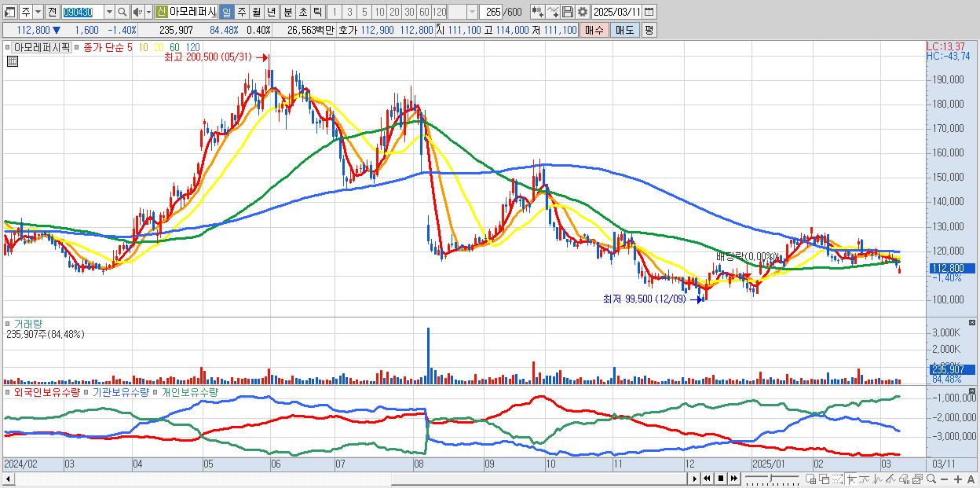Switch to the 틱 tick chart period
The width and height of the screenshot is (980, 488).
click(317, 12)
